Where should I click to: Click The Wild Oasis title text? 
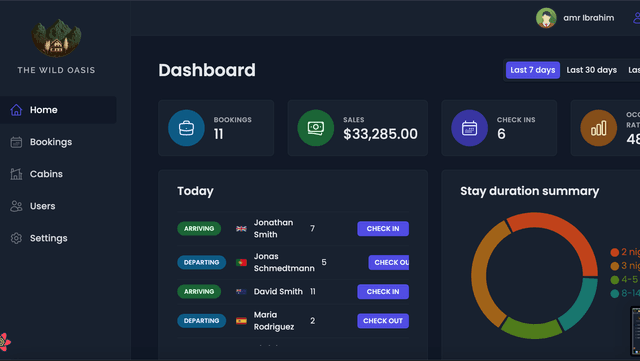56,70
